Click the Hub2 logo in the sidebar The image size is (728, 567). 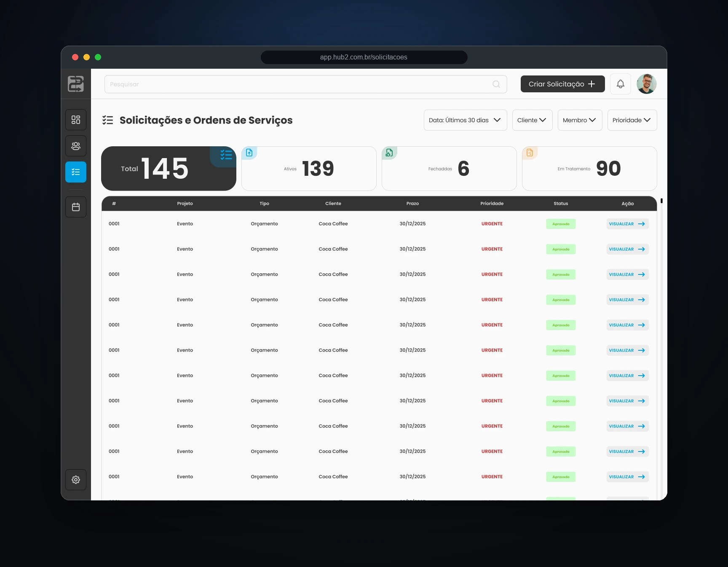[x=76, y=84]
